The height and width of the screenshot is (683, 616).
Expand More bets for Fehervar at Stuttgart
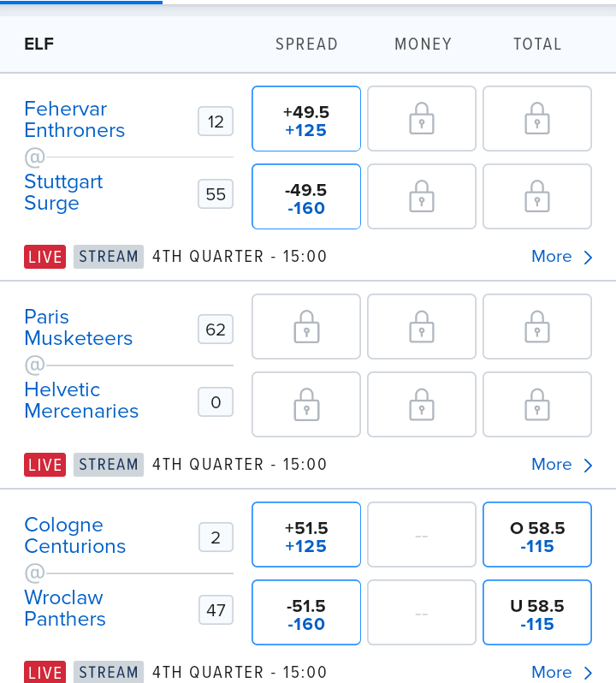point(561,257)
